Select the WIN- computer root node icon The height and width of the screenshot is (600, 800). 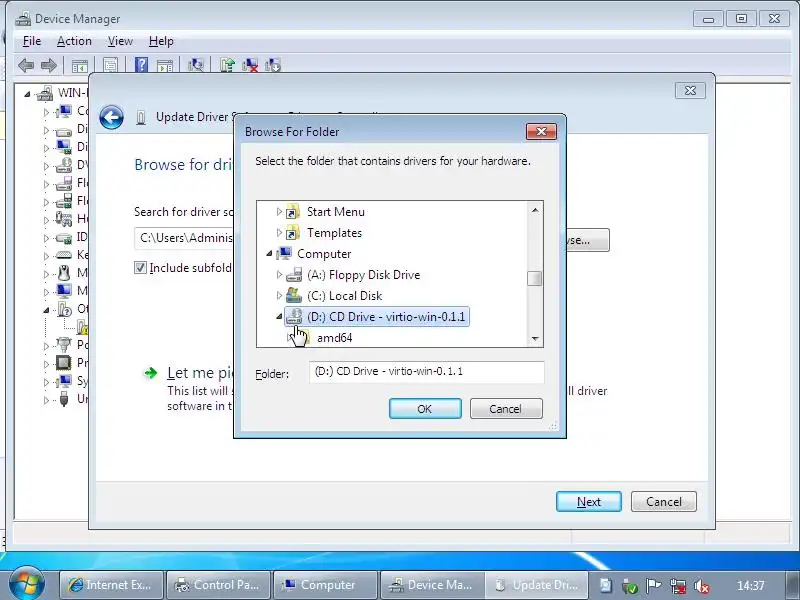45,93
